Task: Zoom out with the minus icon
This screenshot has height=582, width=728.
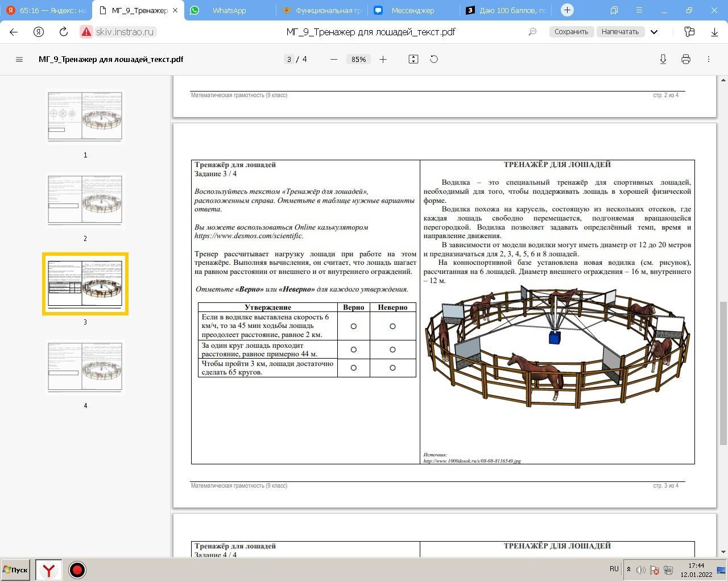Action: 334,59
